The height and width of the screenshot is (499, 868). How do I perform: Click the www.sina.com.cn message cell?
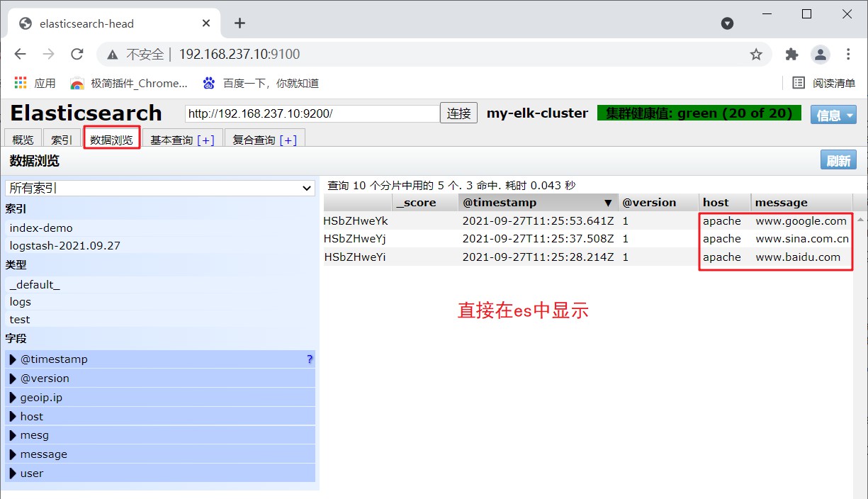(x=802, y=239)
